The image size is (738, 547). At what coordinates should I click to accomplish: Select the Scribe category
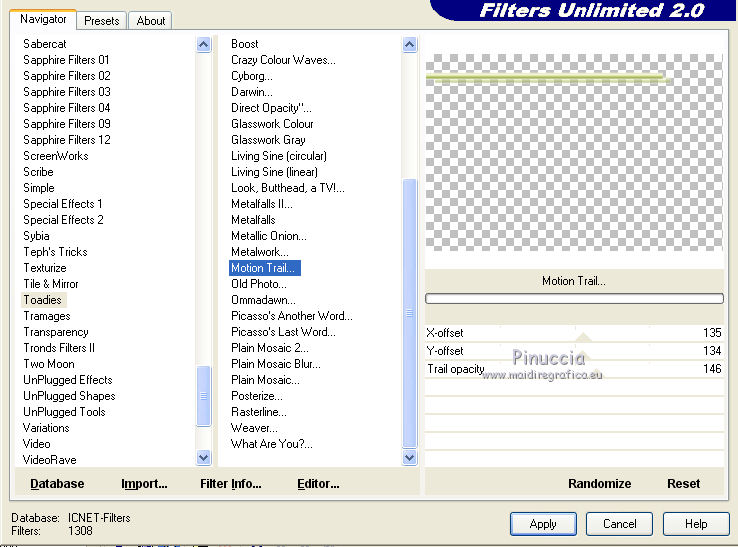click(x=38, y=172)
